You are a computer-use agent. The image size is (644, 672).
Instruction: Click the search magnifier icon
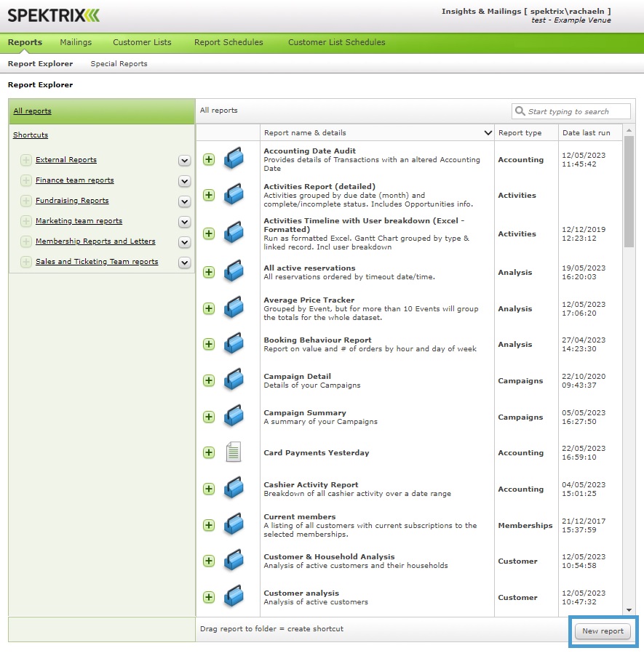pyautogui.click(x=520, y=111)
